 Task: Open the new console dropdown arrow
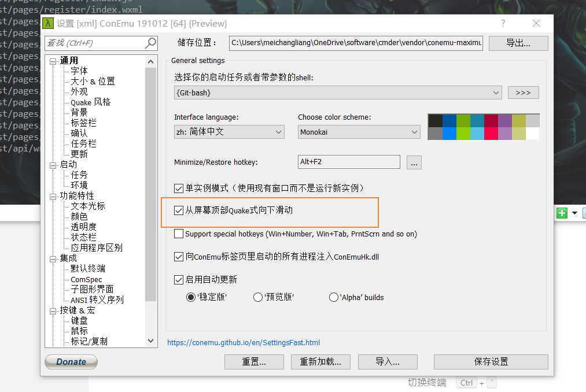[574, 213]
